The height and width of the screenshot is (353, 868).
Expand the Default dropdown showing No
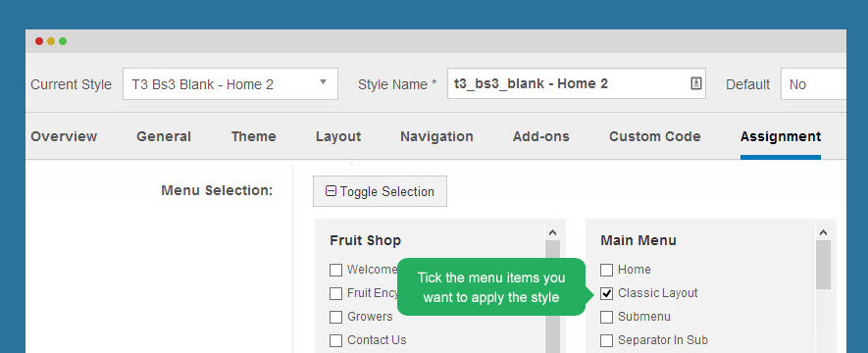tap(814, 84)
